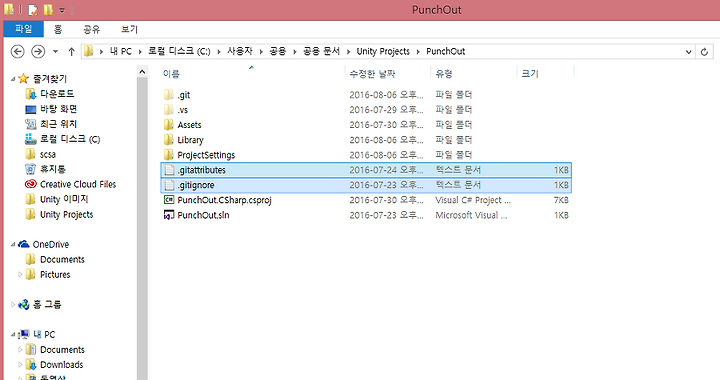Click the .gitattributes 텍스트 문서 type cell
Screen dimensions: 720x380
458,170
